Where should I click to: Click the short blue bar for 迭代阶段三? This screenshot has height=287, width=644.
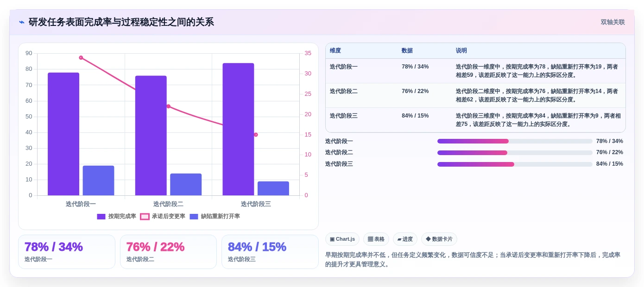point(273,188)
